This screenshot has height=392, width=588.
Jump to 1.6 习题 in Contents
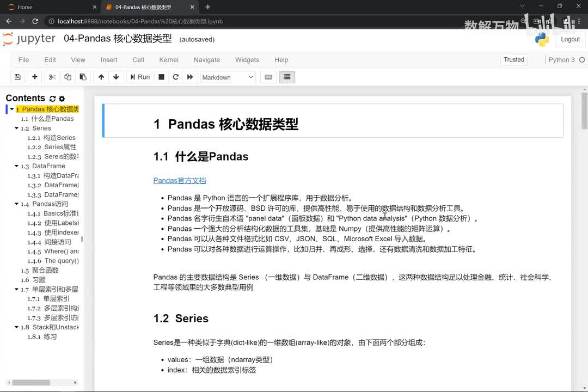33,280
